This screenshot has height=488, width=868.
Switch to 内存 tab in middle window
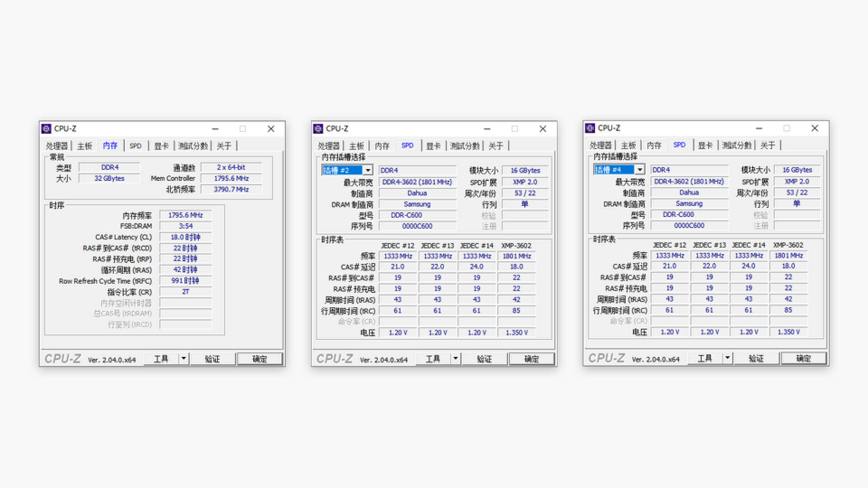tap(382, 146)
